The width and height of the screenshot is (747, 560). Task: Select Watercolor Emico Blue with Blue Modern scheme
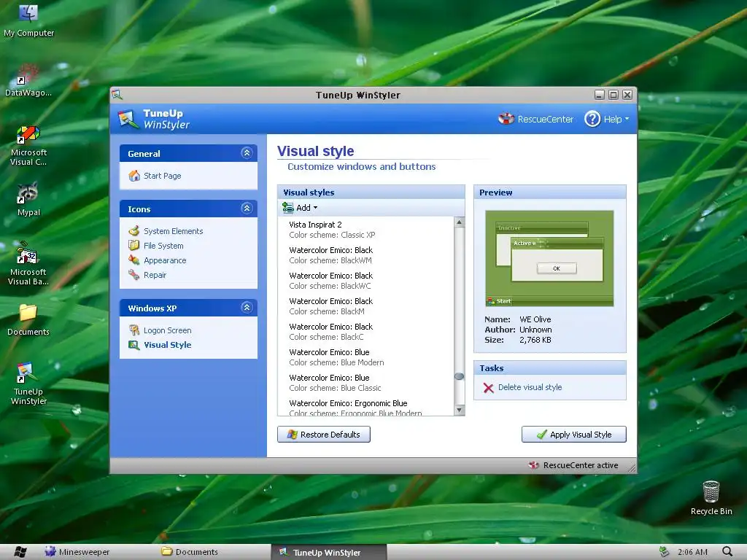pos(366,357)
